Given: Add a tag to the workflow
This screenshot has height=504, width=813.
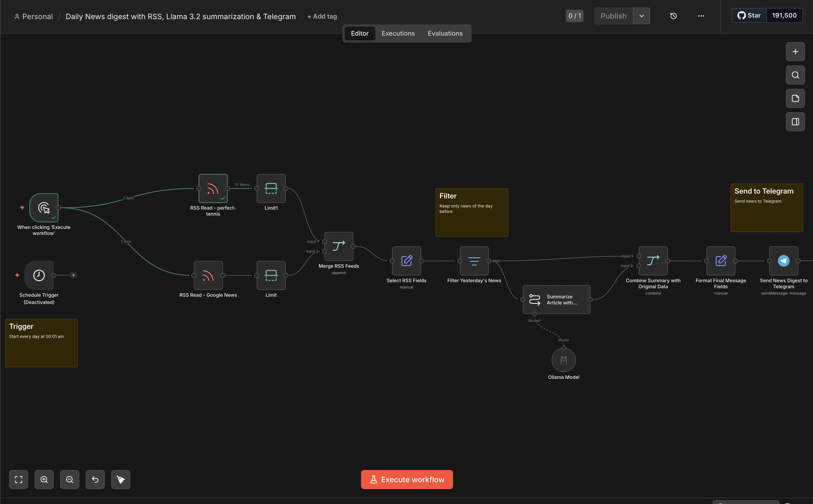Looking at the screenshot, I should (x=322, y=16).
